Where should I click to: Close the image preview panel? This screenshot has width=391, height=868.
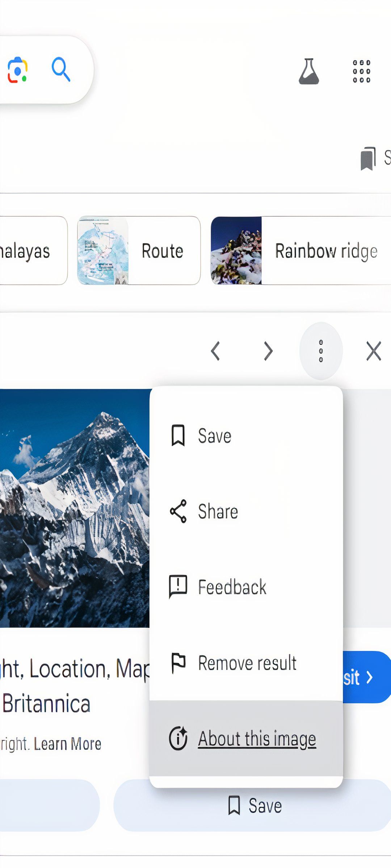coord(373,351)
